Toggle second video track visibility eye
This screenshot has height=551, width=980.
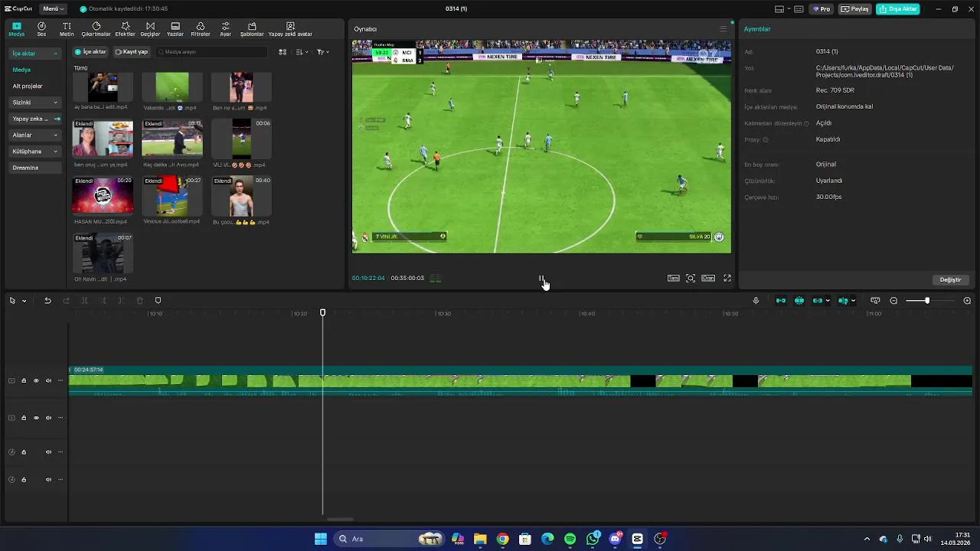pyautogui.click(x=36, y=418)
